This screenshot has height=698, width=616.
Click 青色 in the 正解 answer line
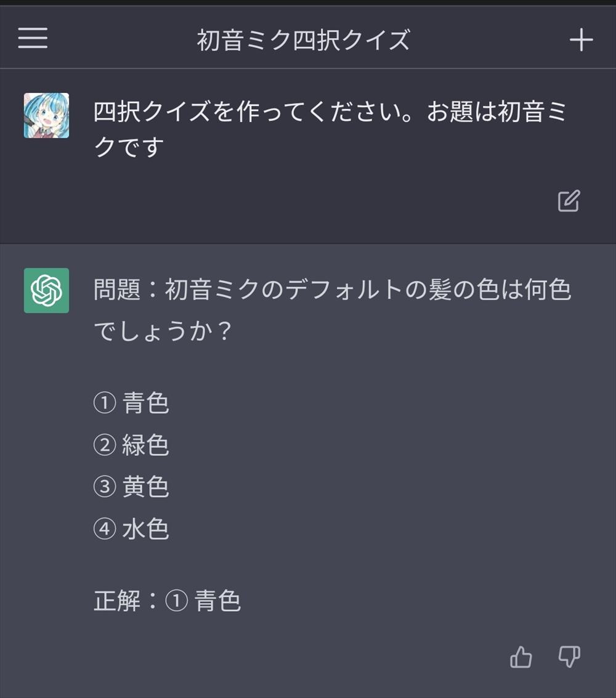[x=217, y=601]
